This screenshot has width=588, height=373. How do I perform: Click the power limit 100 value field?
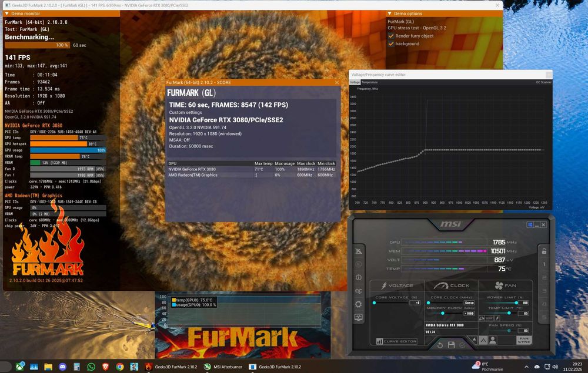coord(523,303)
